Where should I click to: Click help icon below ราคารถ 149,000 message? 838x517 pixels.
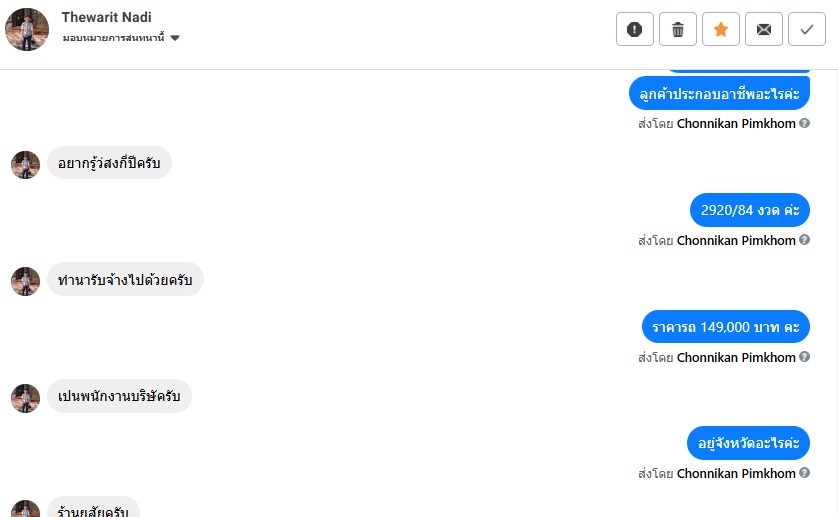click(805, 358)
